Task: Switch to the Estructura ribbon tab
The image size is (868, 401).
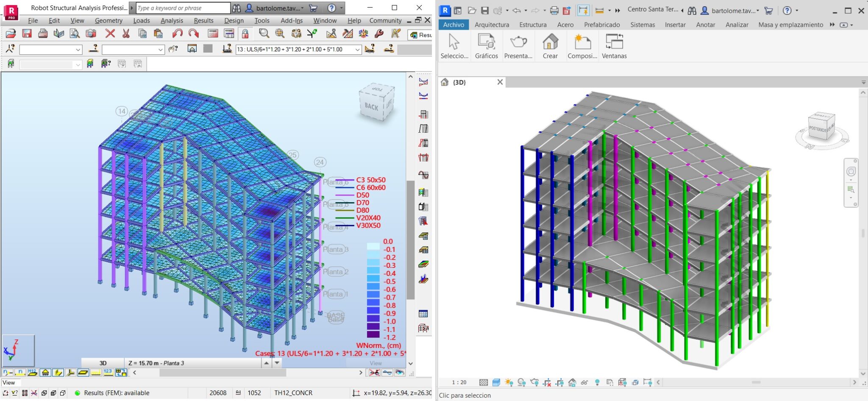Action: tap(533, 25)
